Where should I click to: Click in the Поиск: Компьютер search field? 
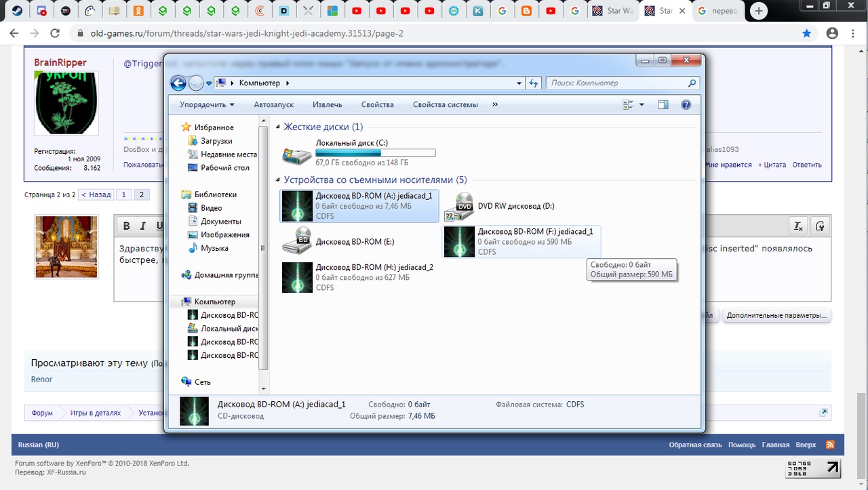[623, 83]
